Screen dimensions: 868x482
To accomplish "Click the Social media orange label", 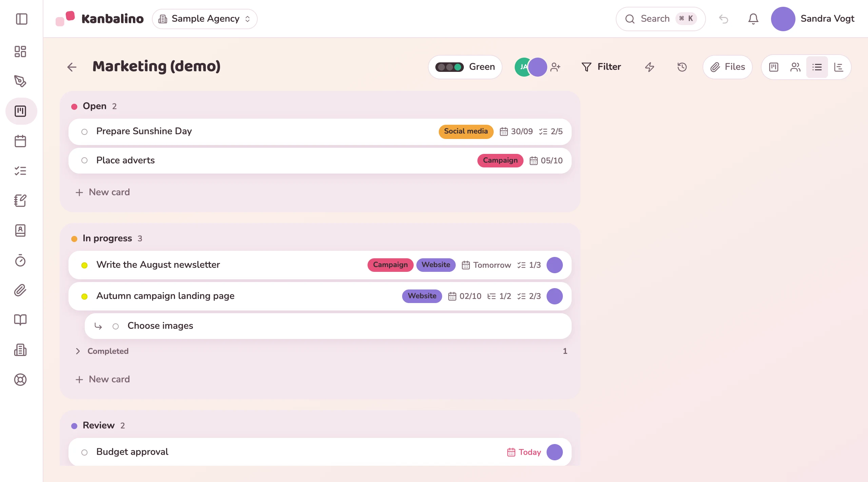I will (466, 132).
